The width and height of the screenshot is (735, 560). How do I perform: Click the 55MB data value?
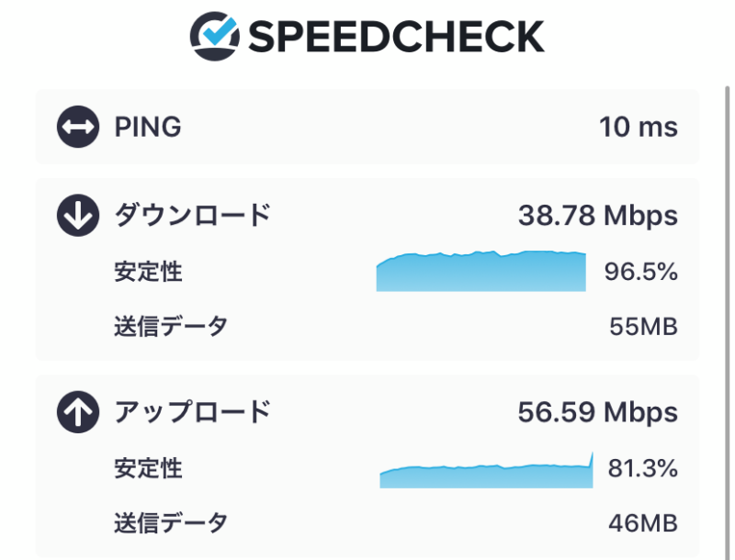[x=643, y=327]
